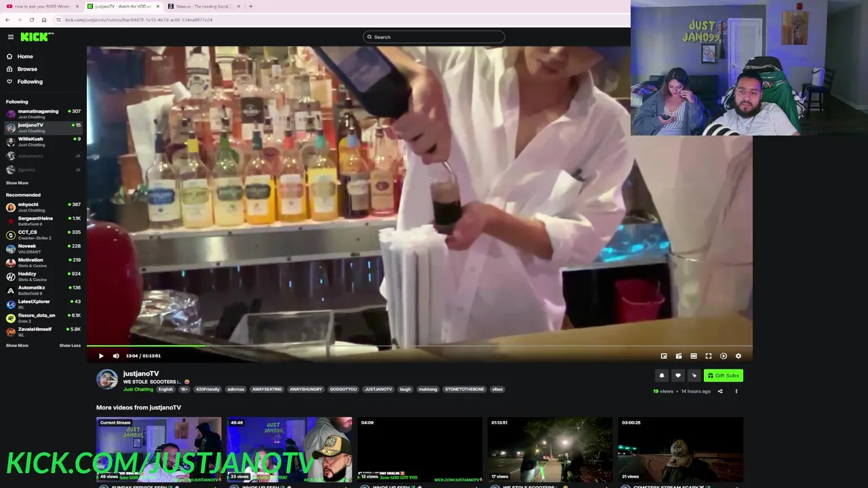
Task: Open the Kick hamburger sidebar menu
Action: coord(11,37)
